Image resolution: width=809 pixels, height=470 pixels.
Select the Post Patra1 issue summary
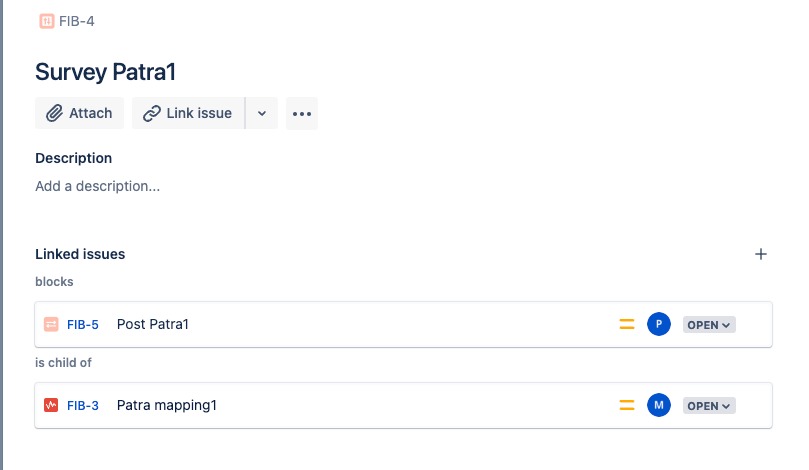(x=153, y=324)
